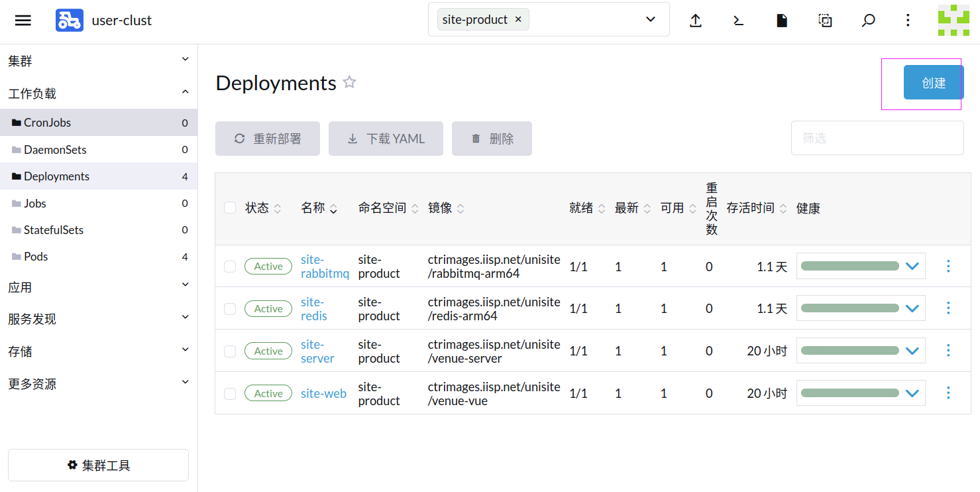Open the hamburger navigation menu
Viewport: 980px width, 492px height.
click(x=23, y=21)
